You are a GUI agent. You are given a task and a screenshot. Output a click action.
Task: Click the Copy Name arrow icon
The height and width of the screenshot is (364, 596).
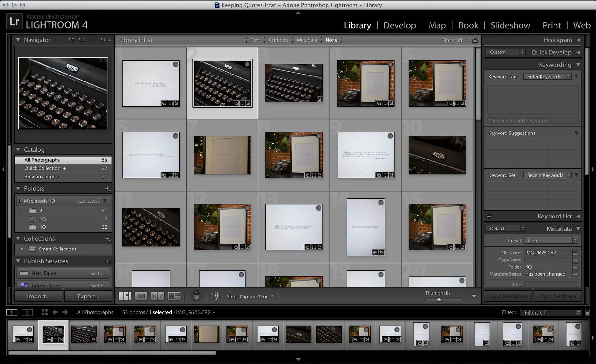pyautogui.click(x=575, y=260)
